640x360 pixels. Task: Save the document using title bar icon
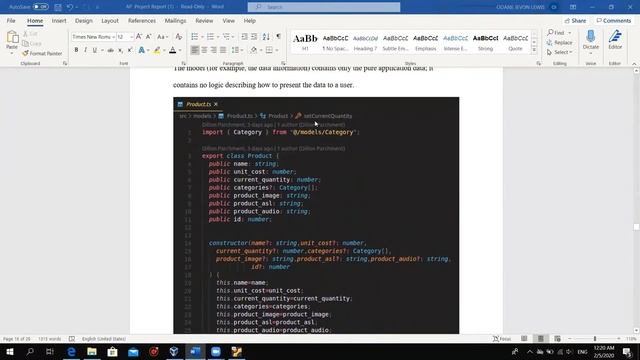coord(58,7)
